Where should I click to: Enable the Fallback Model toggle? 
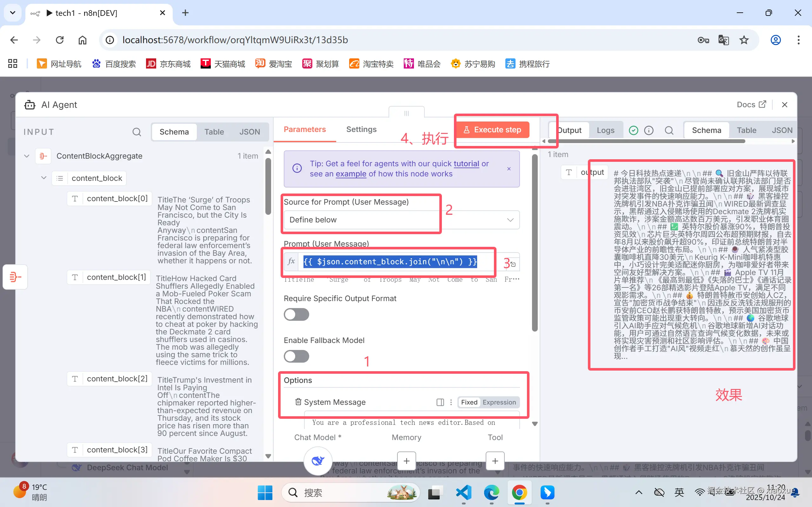(296, 356)
